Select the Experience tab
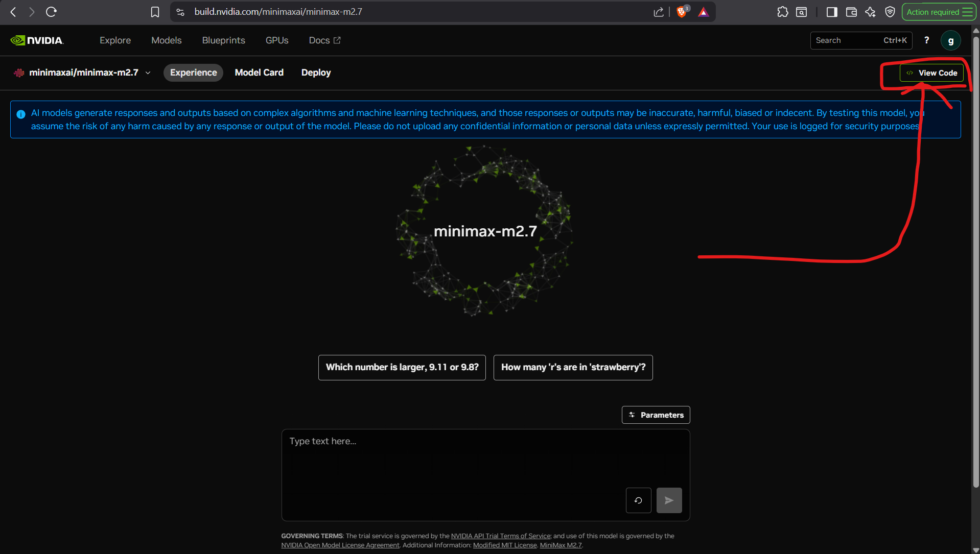The height and width of the screenshot is (554, 980). point(193,73)
